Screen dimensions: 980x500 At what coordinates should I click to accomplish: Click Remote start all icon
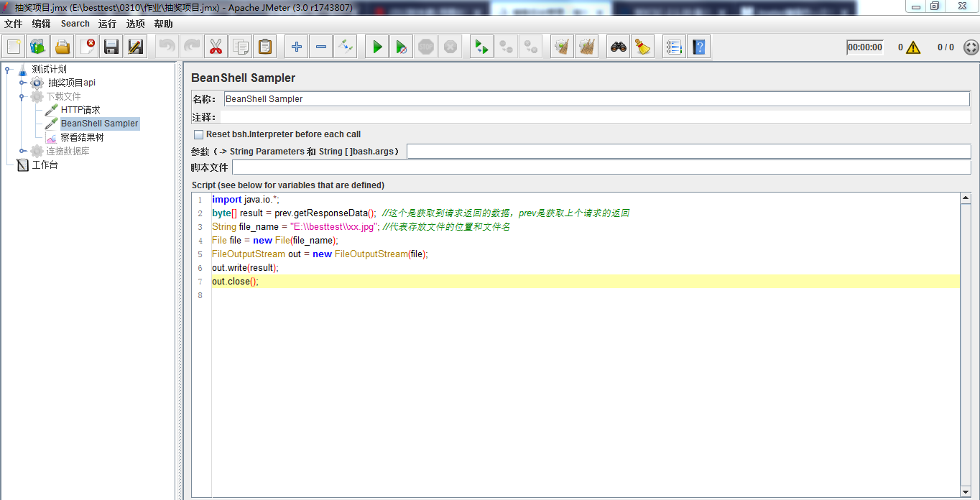coord(482,47)
